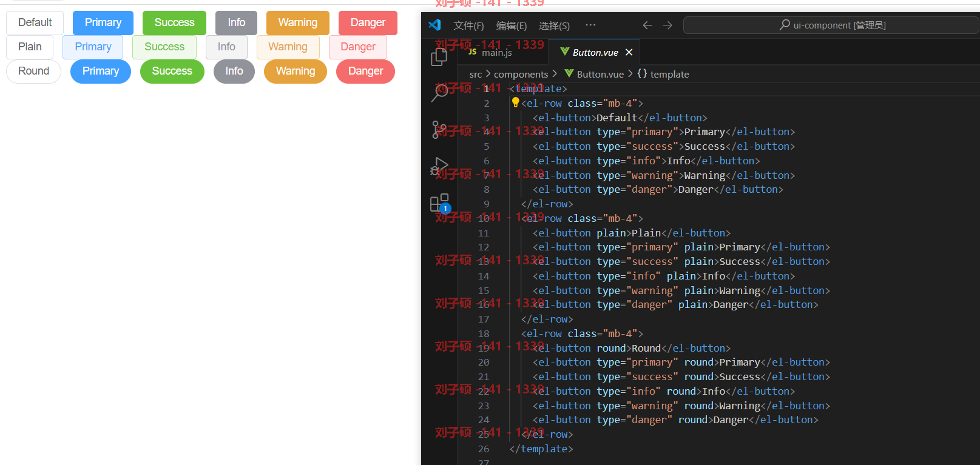Click line number 9 in the gutter
The image size is (980, 465).
486,204
